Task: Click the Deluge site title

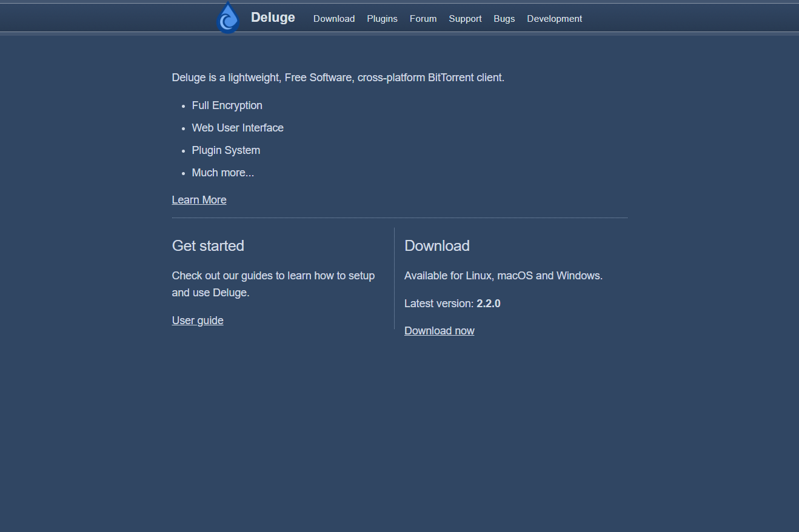Action: (x=273, y=18)
